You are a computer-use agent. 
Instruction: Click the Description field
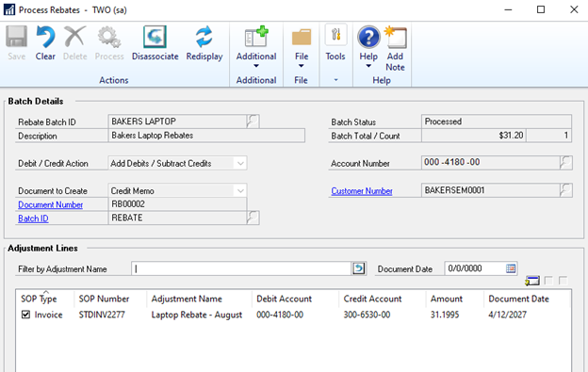click(206, 136)
